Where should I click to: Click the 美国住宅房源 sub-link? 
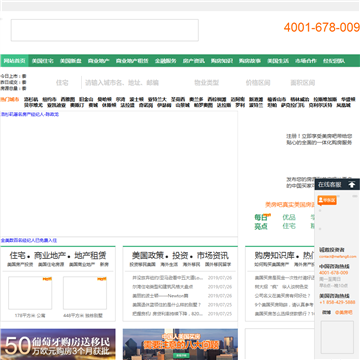(x=51, y=264)
